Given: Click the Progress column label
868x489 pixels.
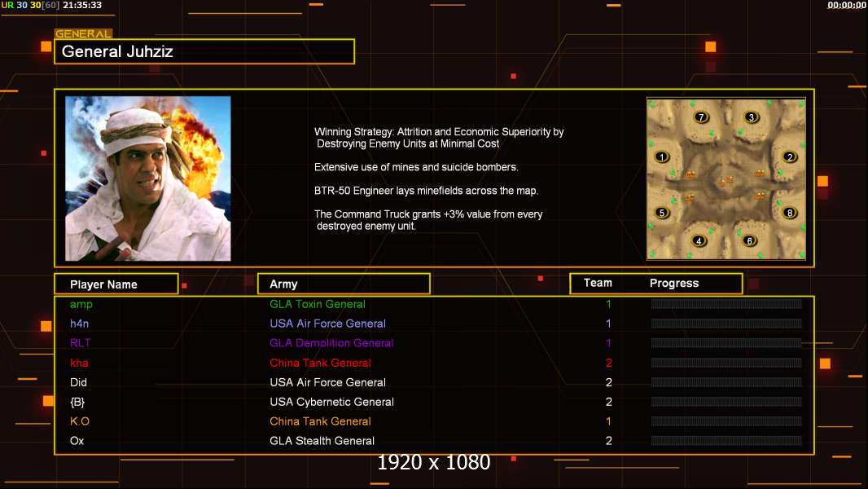Looking at the screenshot, I should [674, 283].
